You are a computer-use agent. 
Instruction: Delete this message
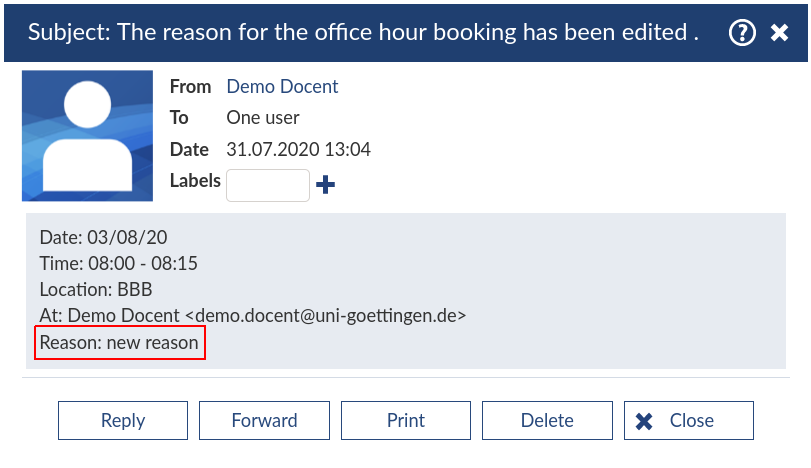point(547,420)
